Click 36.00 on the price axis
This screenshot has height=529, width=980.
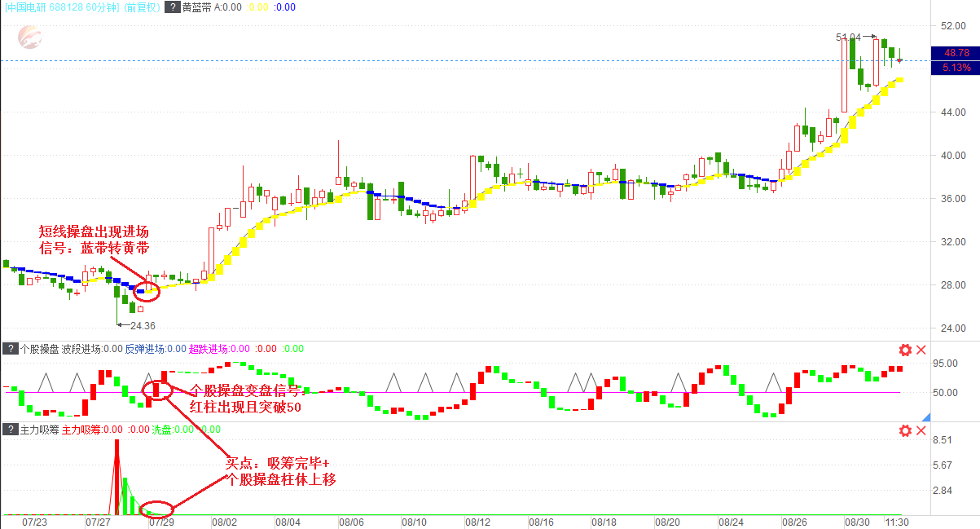954,199
